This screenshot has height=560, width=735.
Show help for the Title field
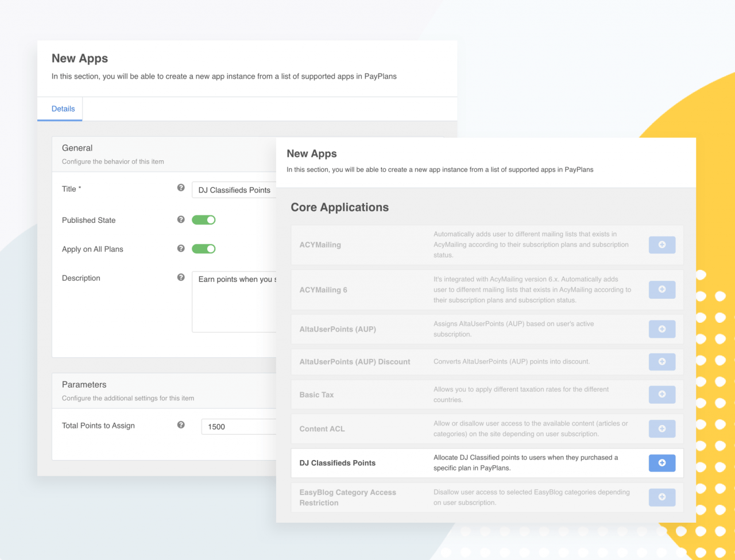181,188
